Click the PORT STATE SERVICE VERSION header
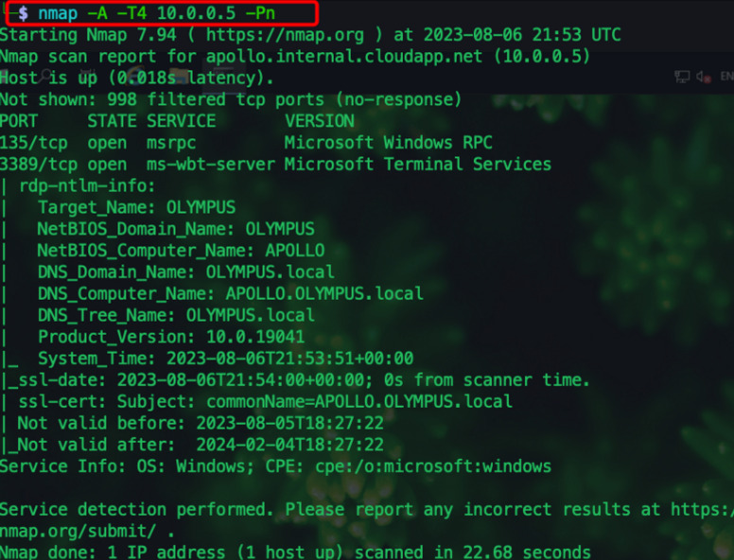 (177, 121)
